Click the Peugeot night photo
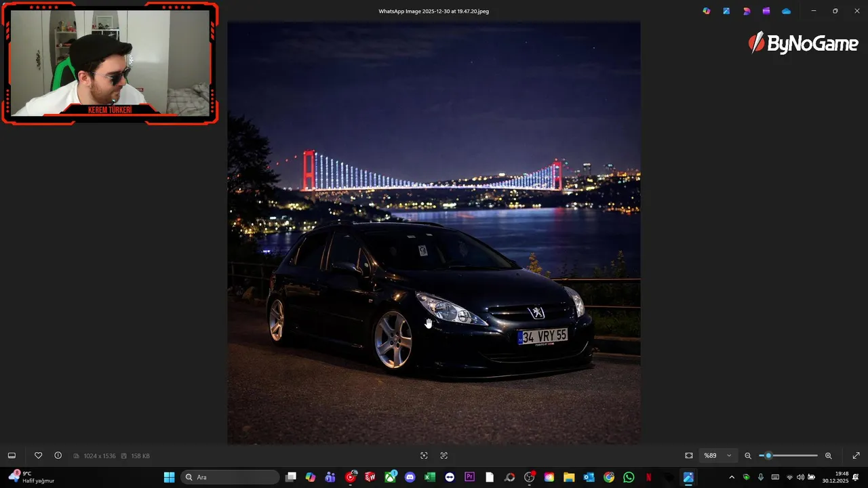868x488 pixels. [x=434, y=232]
